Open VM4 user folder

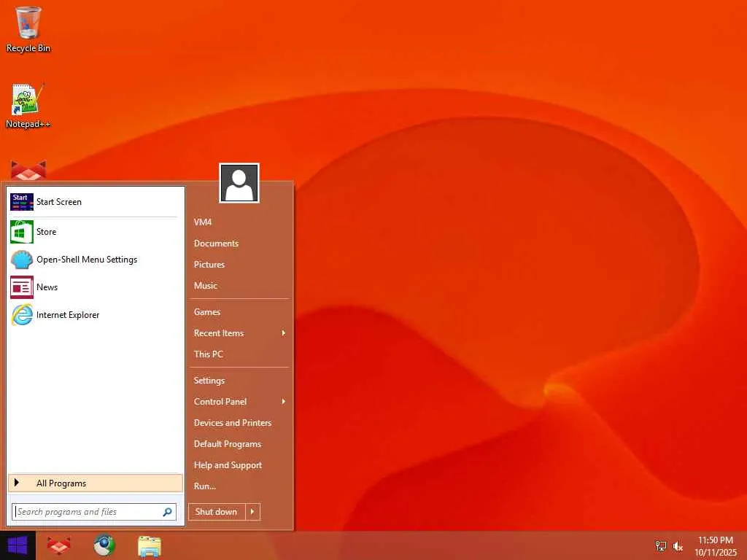tap(203, 222)
